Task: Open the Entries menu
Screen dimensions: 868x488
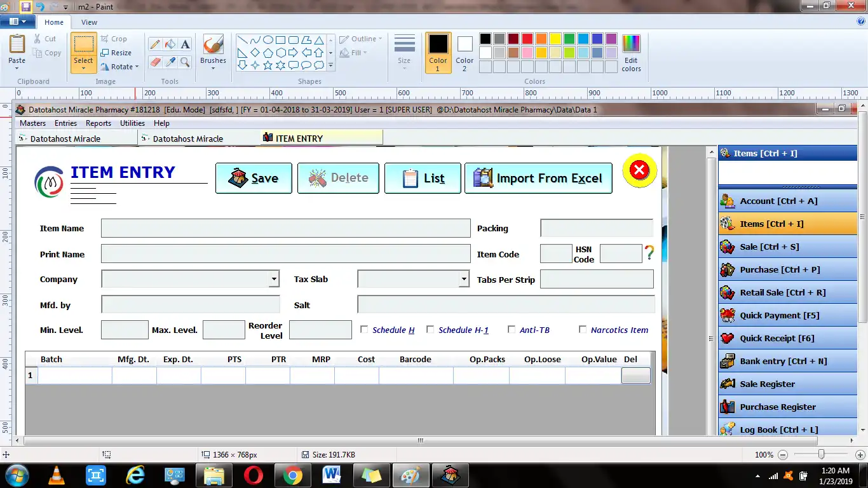Action: click(x=66, y=123)
